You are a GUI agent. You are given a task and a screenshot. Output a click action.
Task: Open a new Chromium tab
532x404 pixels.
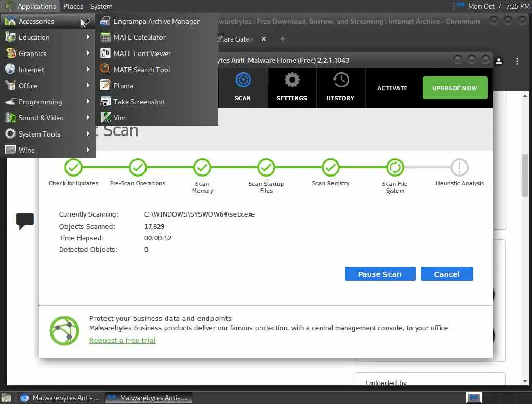(x=282, y=39)
